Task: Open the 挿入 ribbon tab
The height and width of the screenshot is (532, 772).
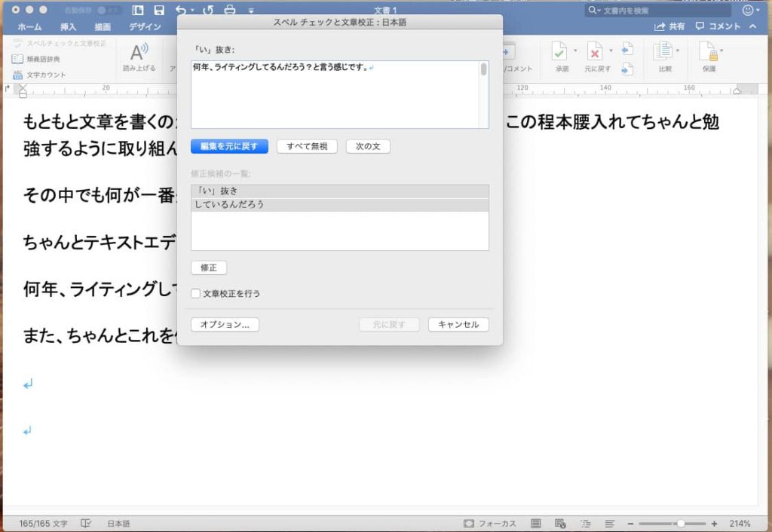Action: coord(68,26)
